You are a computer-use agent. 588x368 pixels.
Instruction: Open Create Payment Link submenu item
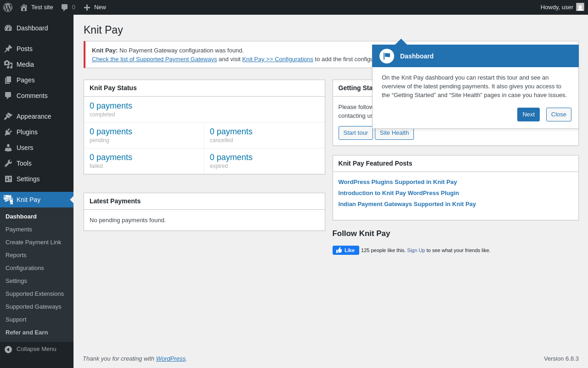click(x=33, y=242)
